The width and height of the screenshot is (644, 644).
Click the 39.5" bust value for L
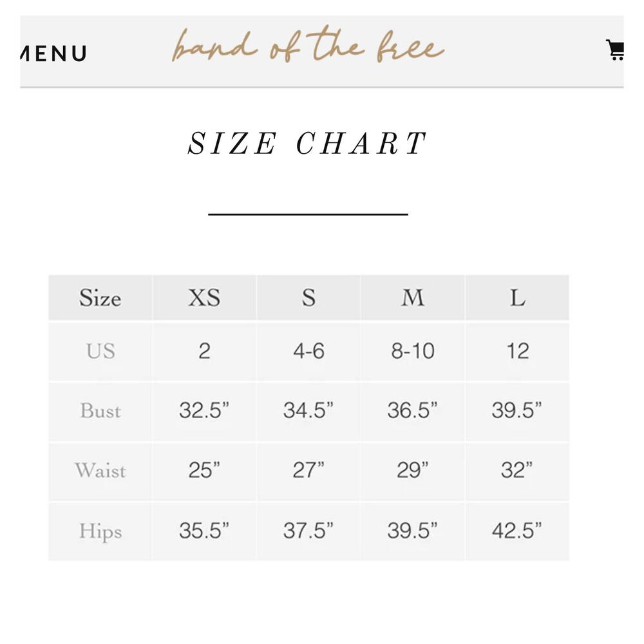pos(518,411)
